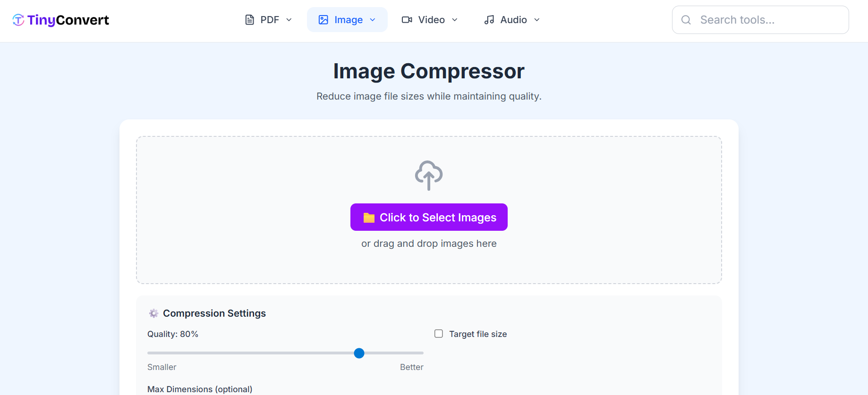Screen dimensions: 868x395
Task: Click the 'Quality: 80%' label
Action: (173, 334)
